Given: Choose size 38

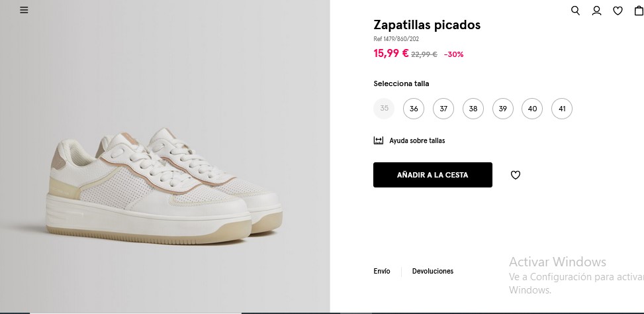Looking at the screenshot, I should [x=473, y=109].
